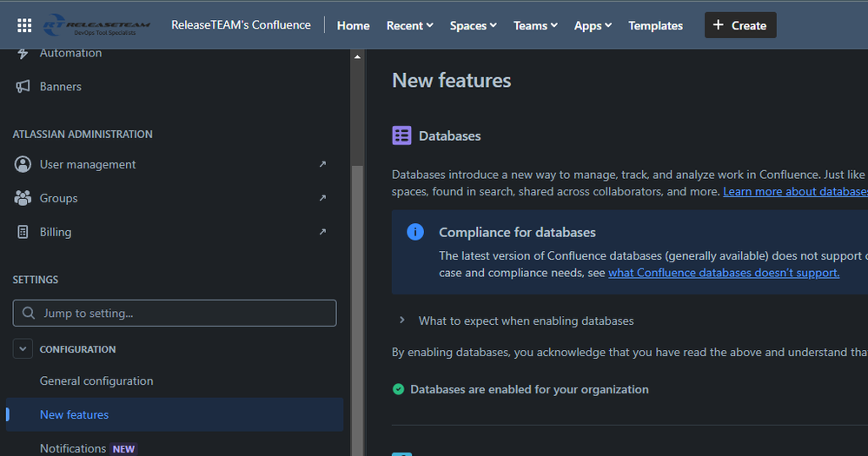This screenshot has width=868, height=456.
Task: Collapse the Configuration section chevron
Action: [x=23, y=349]
